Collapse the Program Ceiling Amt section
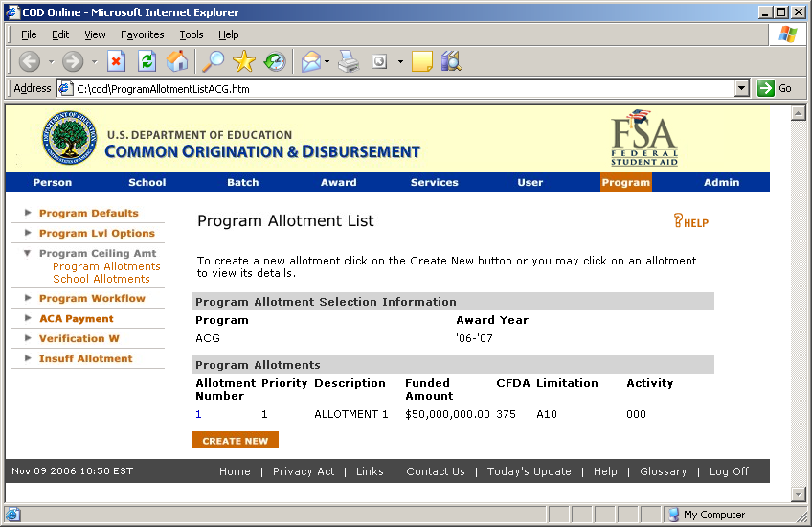This screenshot has height=527, width=812. click(97, 253)
